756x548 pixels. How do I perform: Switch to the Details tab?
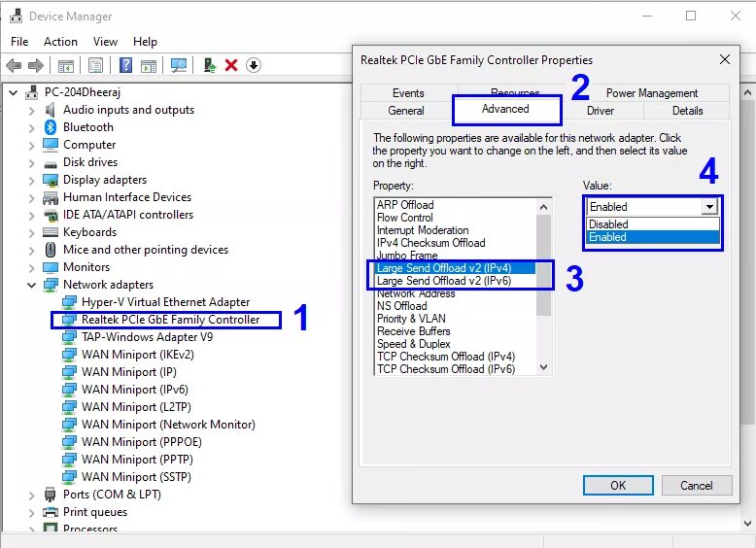687,111
